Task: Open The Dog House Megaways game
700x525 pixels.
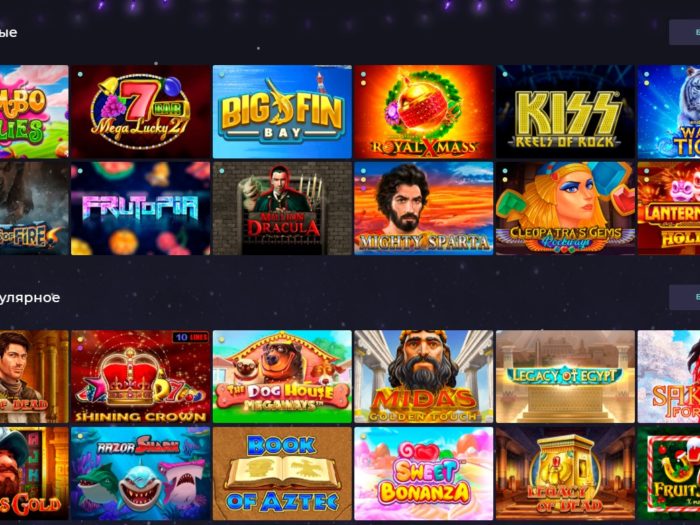Action: point(282,377)
